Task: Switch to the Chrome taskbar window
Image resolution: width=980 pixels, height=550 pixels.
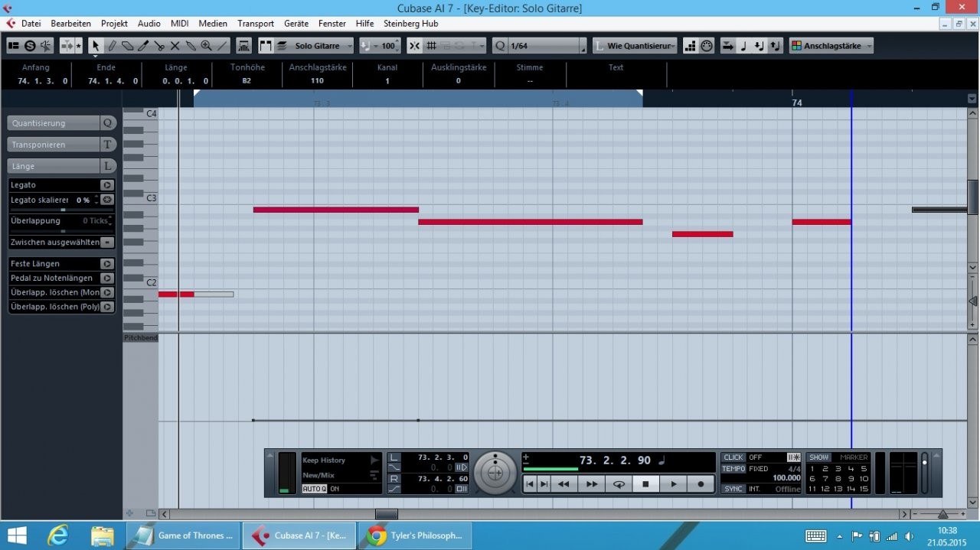Action: (x=416, y=535)
